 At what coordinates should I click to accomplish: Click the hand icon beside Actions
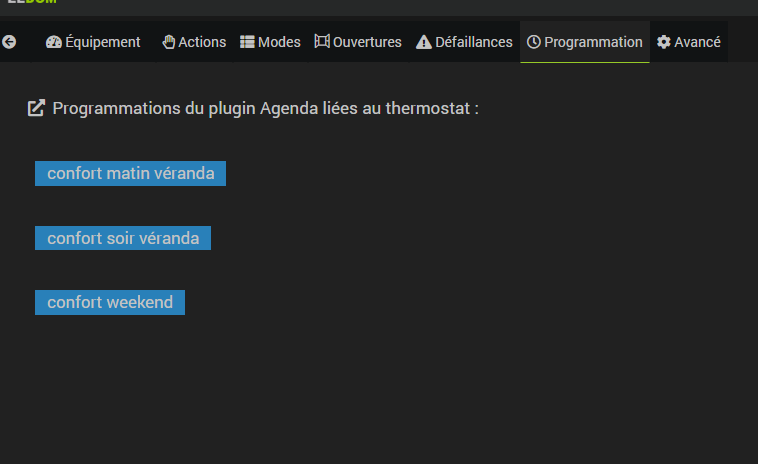pyautogui.click(x=169, y=42)
